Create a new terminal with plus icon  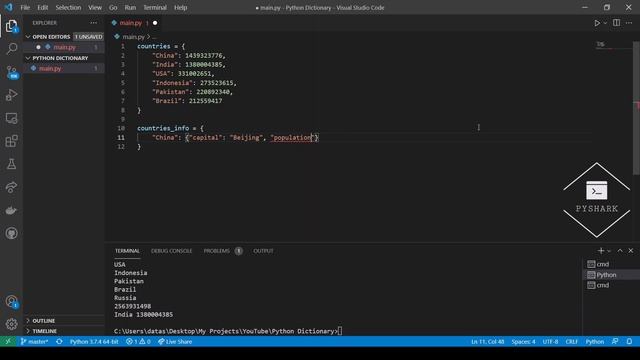600,251
